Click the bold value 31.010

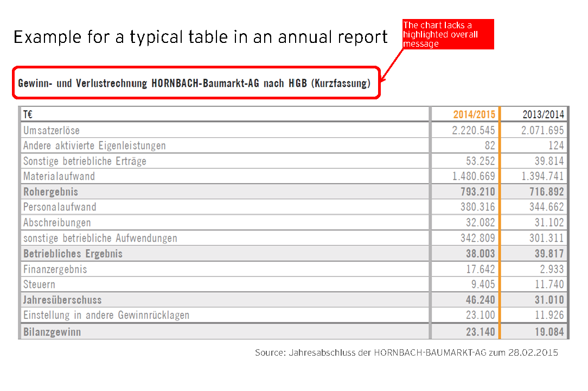click(549, 300)
